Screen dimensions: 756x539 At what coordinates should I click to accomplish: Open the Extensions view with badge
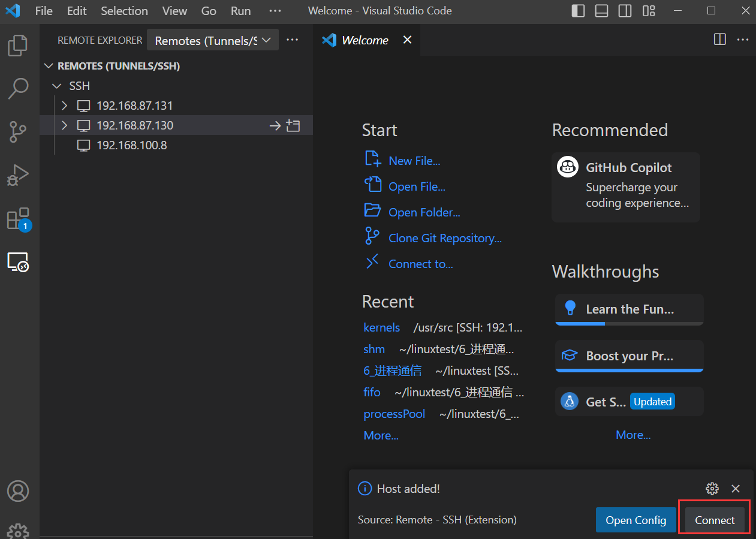(18, 219)
